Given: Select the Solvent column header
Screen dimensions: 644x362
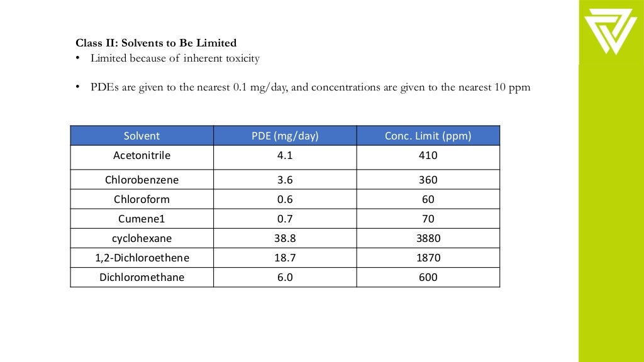Looking at the screenshot, I should tap(142, 136).
